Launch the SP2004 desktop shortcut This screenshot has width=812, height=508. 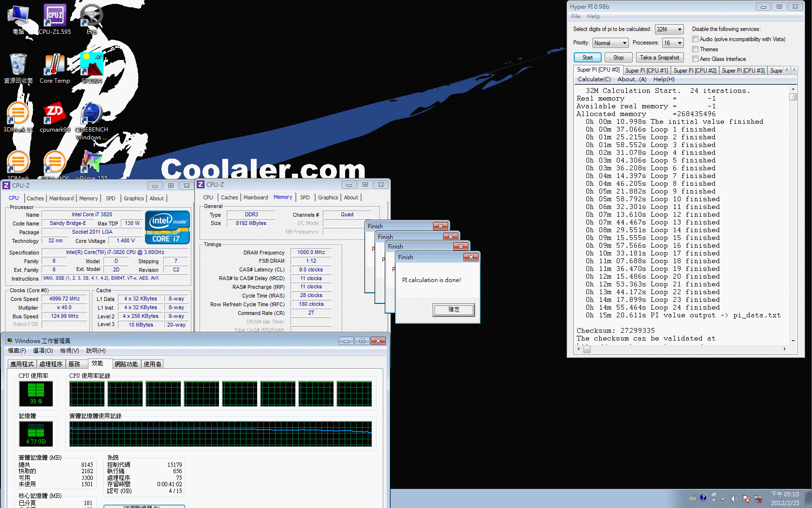tap(91, 68)
